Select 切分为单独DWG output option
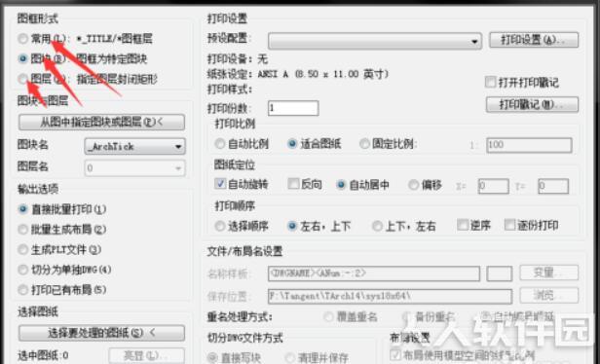The height and width of the screenshot is (364, 600). (23, 270)
